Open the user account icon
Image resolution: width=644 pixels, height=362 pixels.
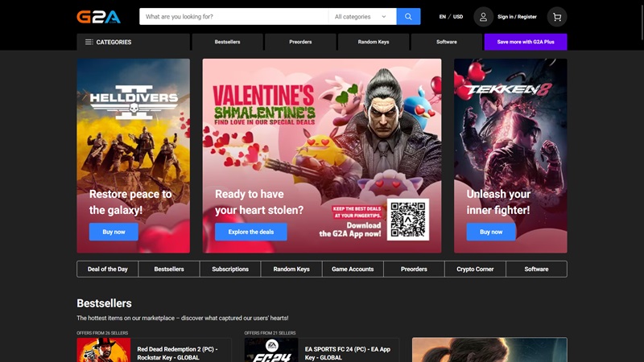tap(483, 17)
